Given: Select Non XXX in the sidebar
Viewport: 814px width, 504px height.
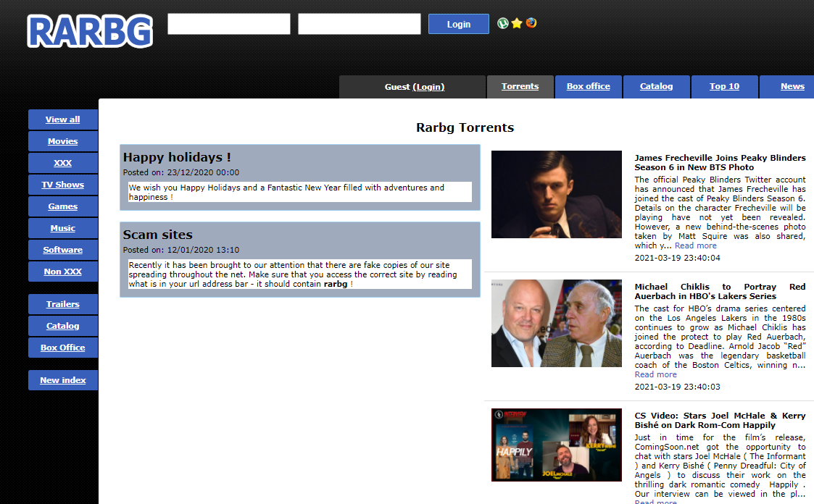Looking at the screenshot, I should coord(63,272).
